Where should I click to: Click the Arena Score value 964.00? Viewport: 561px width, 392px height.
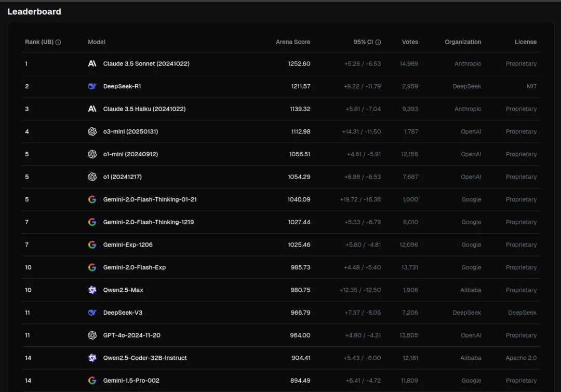pyautogui.click(x=300, y=335)
